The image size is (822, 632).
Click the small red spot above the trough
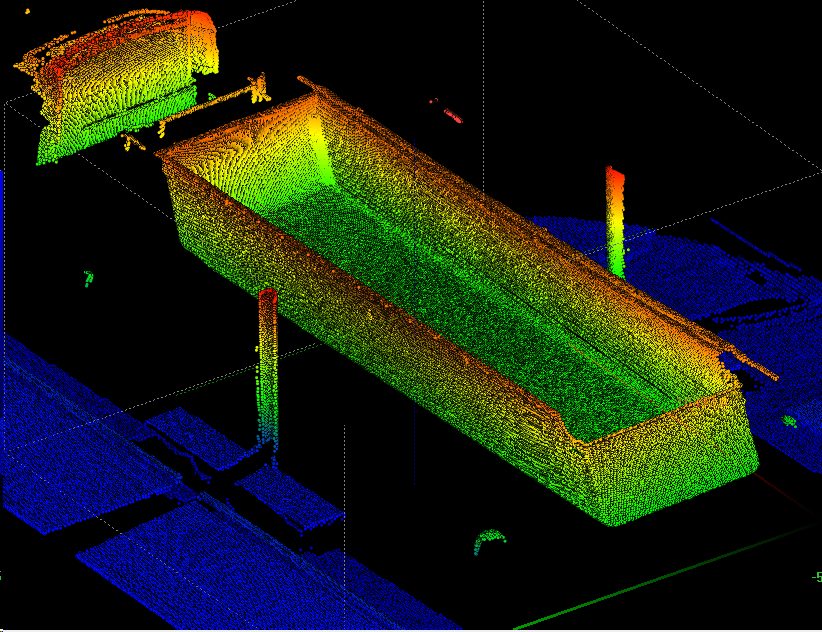pos(451,115)
